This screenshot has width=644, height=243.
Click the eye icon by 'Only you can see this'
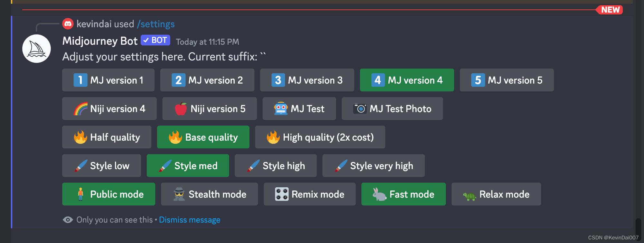pos(68,220)
